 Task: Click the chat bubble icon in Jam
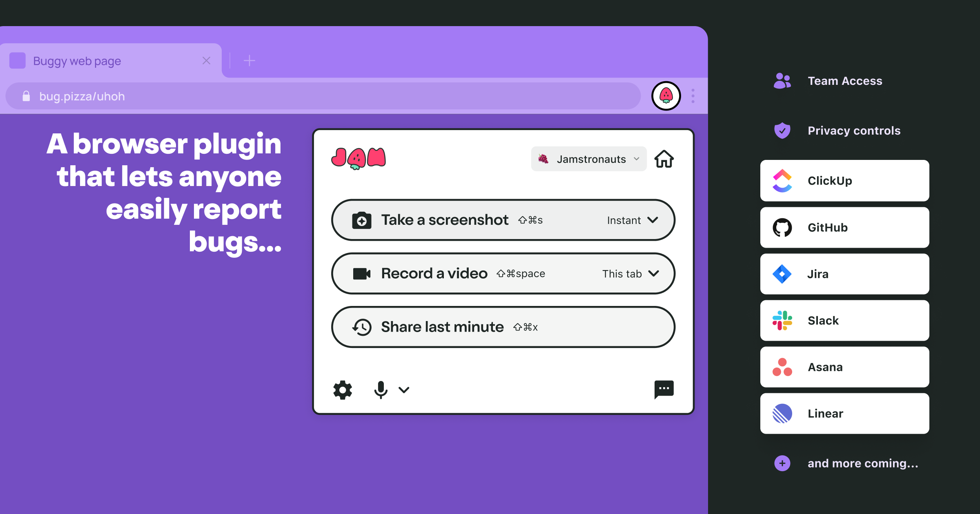point(664,388)
